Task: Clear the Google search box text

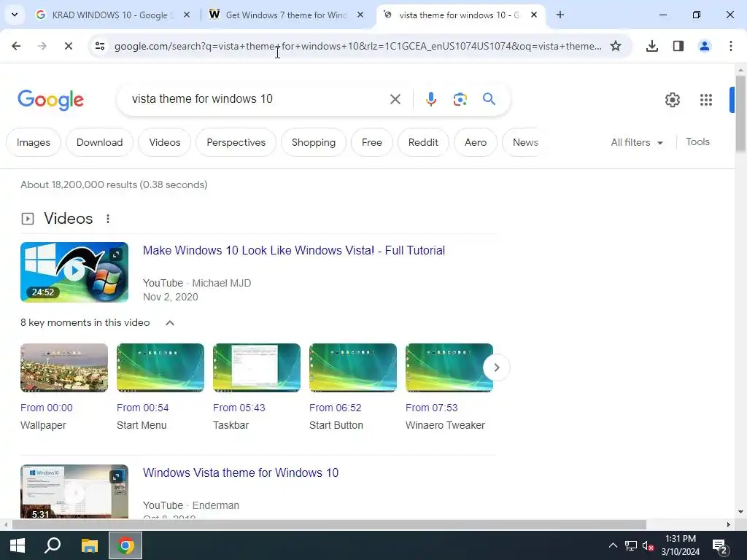Action: [x=395, y=99]
